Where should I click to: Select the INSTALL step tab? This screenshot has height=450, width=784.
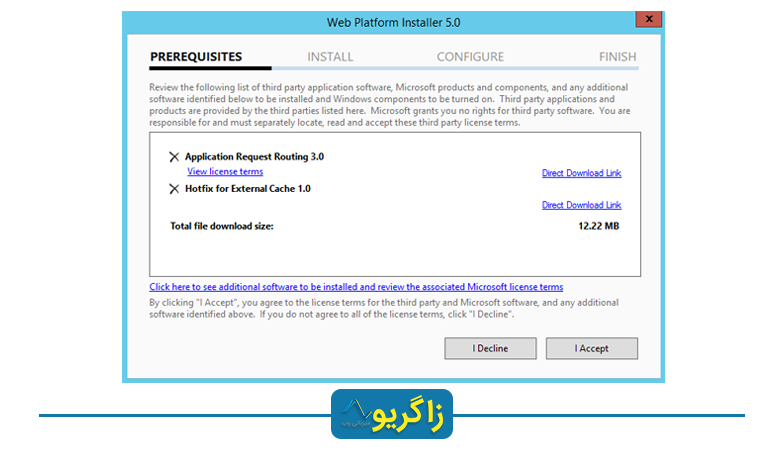330,57
